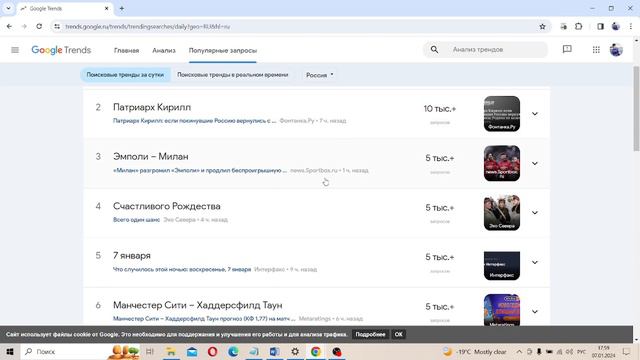The height and width of the screenshot is (360, 640).
Task: Click Подробнее in the cookie banner
Action: (370, 334)
